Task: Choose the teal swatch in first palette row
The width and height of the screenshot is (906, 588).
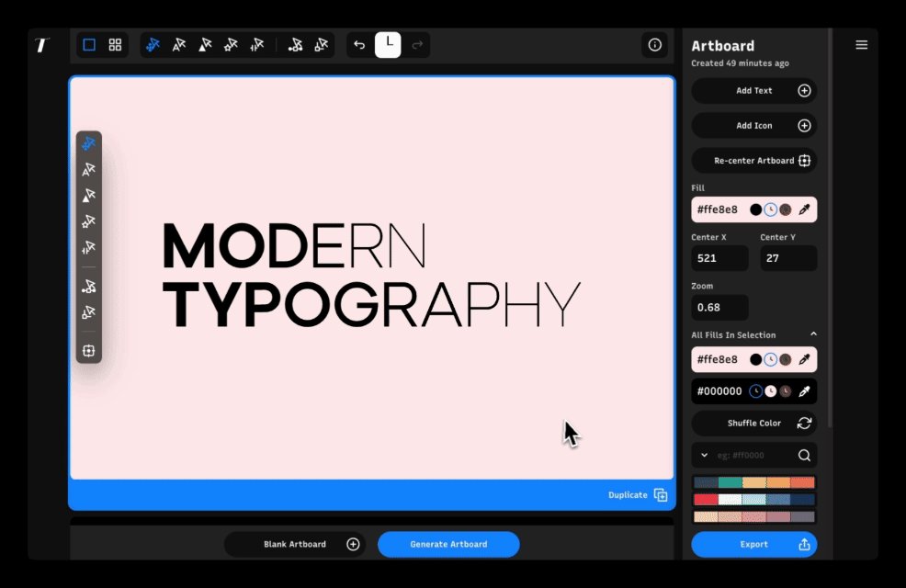Action: pyautogui.click(x=730, y=482)
